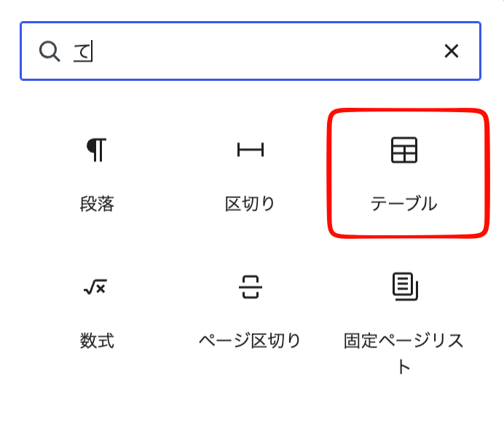Screen dimensions: 504x421
Task: Insert block labeled 固定ページリスト
Action: 404,353
